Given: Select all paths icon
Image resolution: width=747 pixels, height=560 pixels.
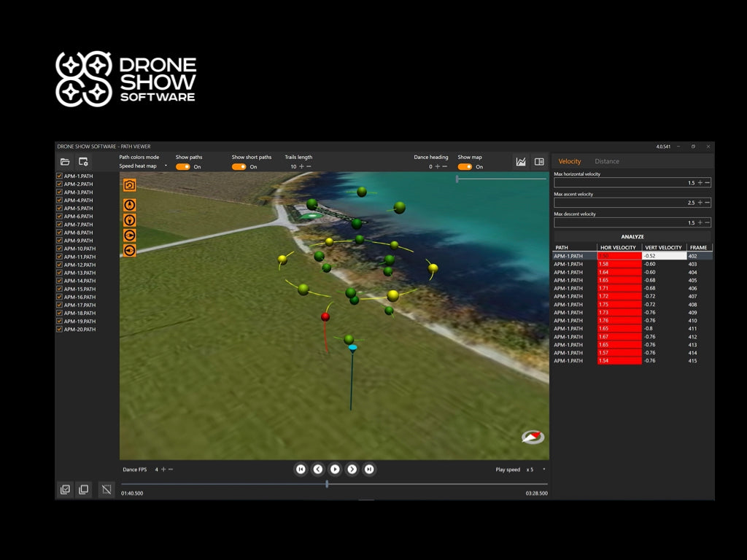Looking at the screenshot, I should tap(65, 489).
